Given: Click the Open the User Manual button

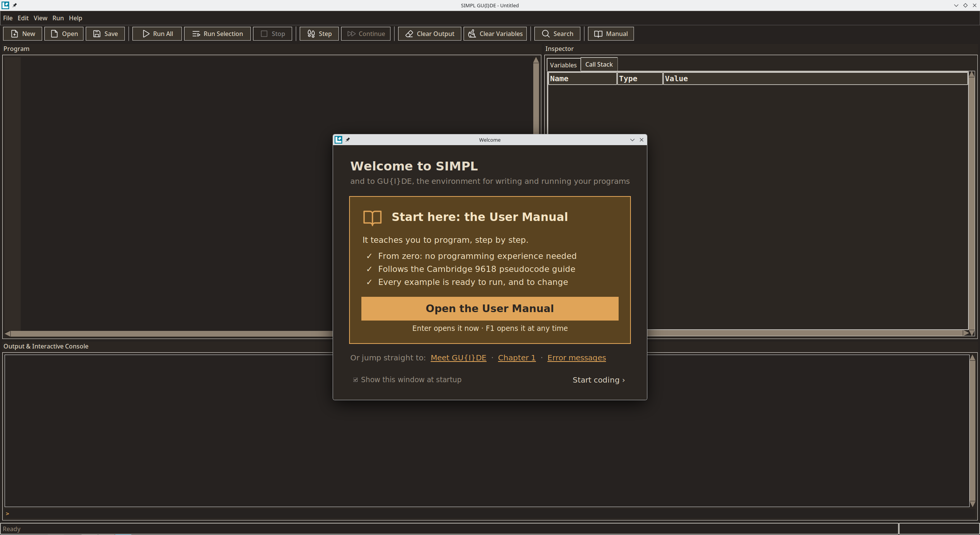Looking at the screenshot, I should pos(490,309).
